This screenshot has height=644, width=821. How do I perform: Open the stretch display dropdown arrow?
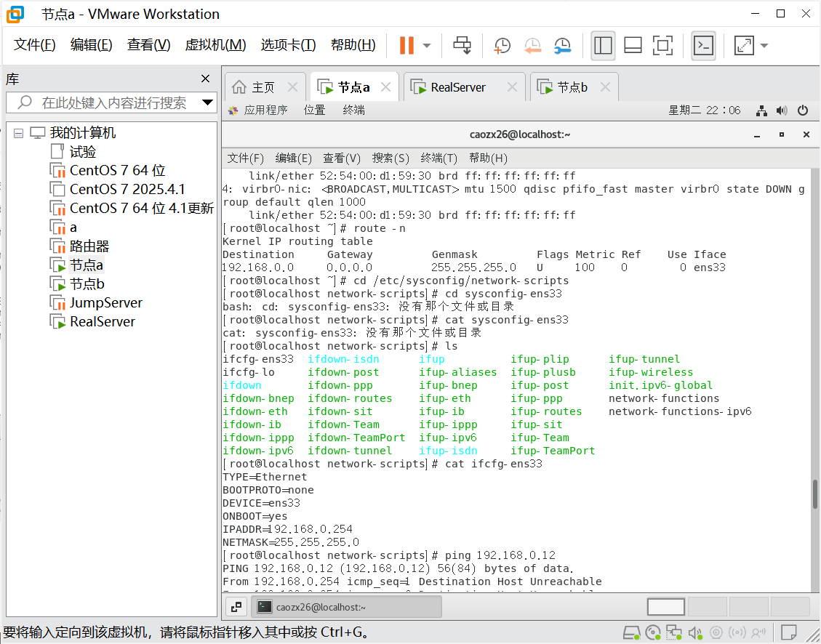pyautogui.click(x=764, y=46)
